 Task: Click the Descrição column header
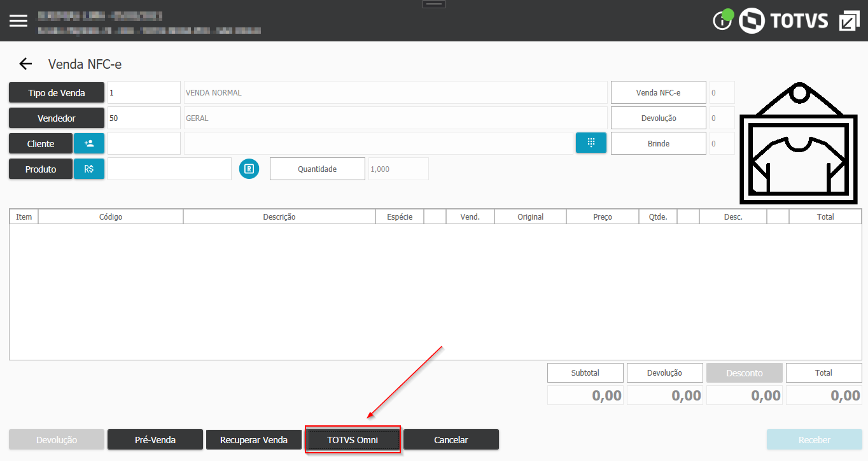(x=279, y=216)
